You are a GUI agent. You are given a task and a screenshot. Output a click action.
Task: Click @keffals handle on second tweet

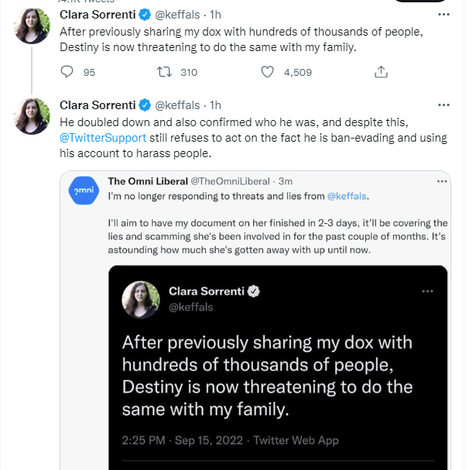pos(180,105)
